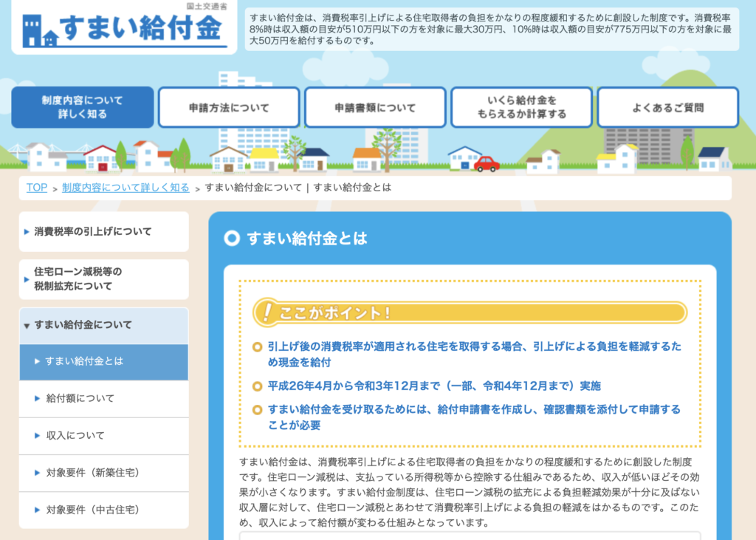Image resolution: width=756 pixels, height=540 pixels.
Task: Click the すまい給付金 site logo
Action: click(x=124, y=30)
